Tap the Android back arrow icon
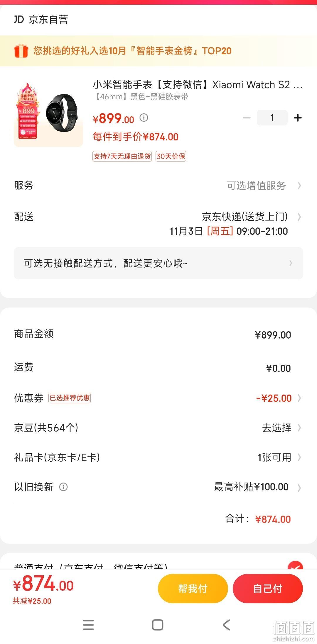Screen dimensions: 317x644 point(226,625)
